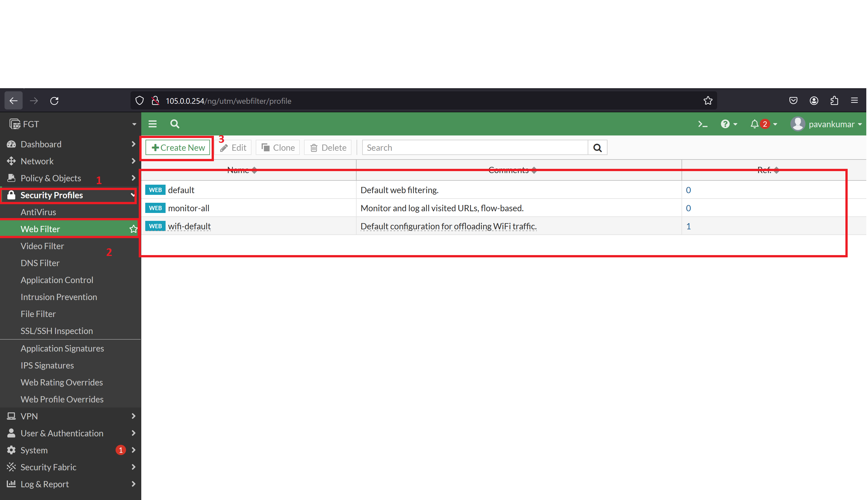Viewport: 868px width, 500px height.
Task: Click the shield icon in the address bar
Action: pyautogui.click(x=139, y=101)
